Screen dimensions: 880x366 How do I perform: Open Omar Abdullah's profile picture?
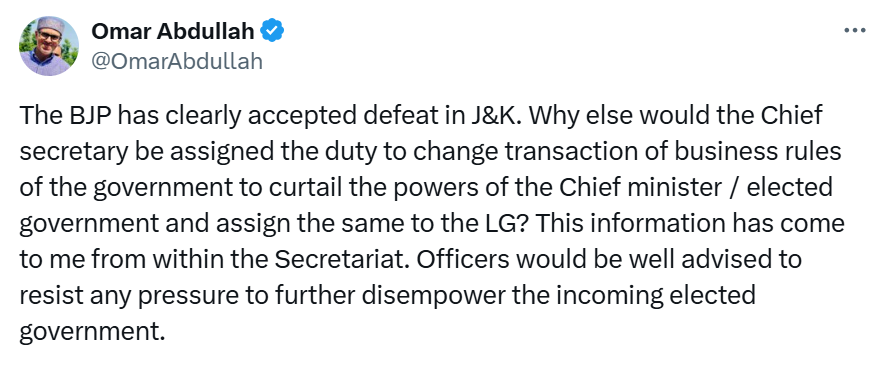(49, 46)
